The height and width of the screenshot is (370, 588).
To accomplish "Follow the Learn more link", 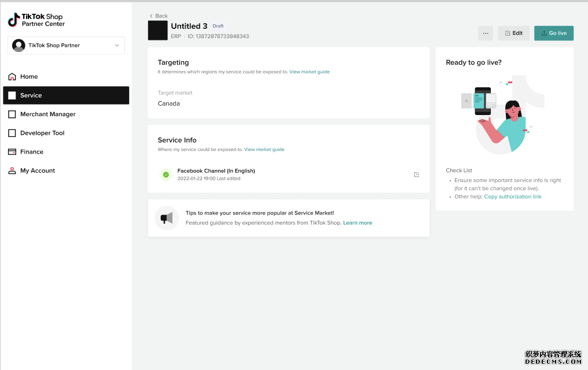I will [358, 223].
